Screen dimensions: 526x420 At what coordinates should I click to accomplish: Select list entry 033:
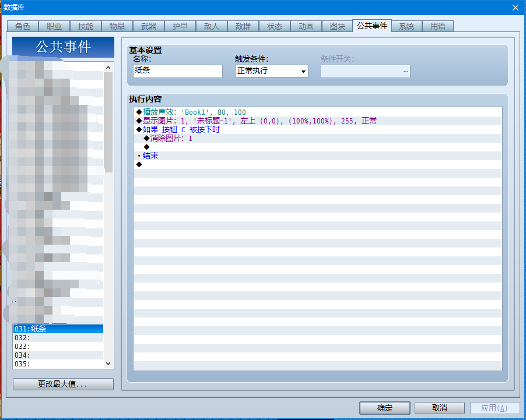(x=58, y=346)
